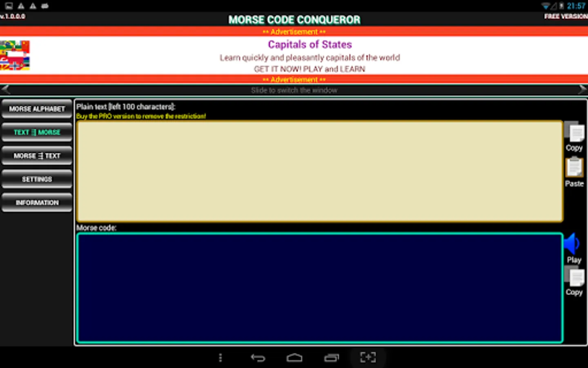Open the picture notification icon in status bar
This screenshot has height=368, width=588.
click(9, 6)
